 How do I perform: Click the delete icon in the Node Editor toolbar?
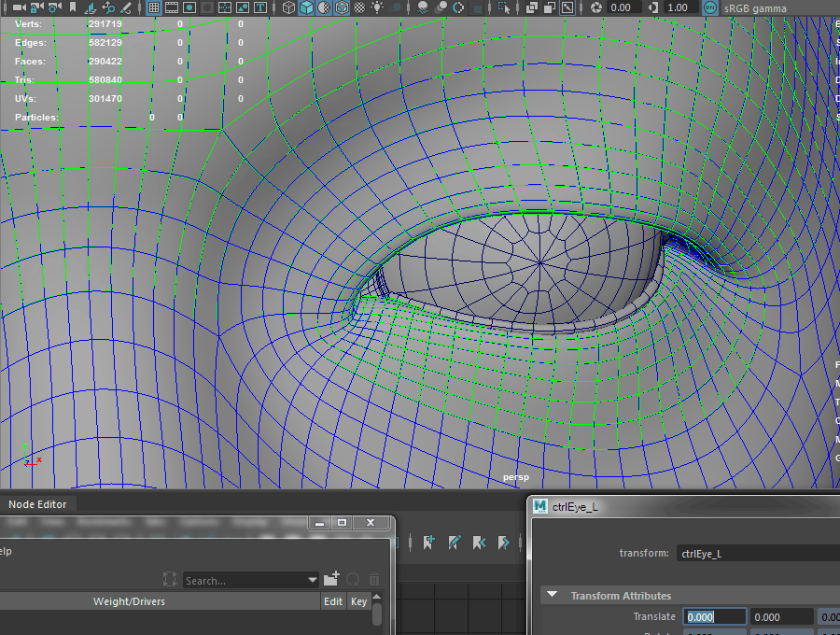pos(372,579)
